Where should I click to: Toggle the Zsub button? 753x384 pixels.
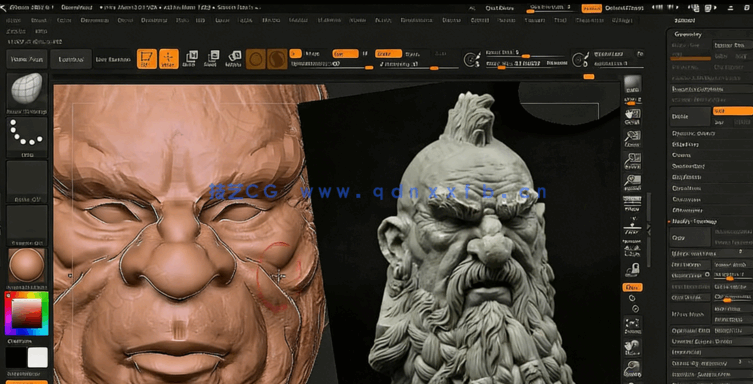412,54
